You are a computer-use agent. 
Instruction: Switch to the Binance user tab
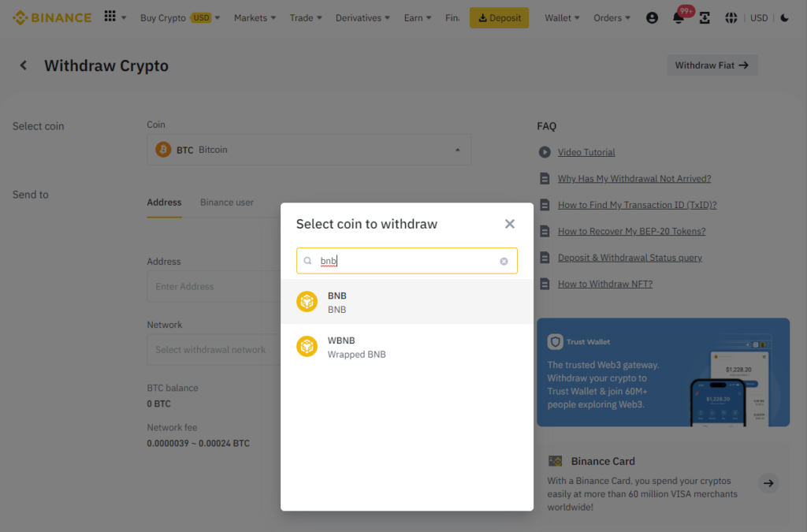227,203
